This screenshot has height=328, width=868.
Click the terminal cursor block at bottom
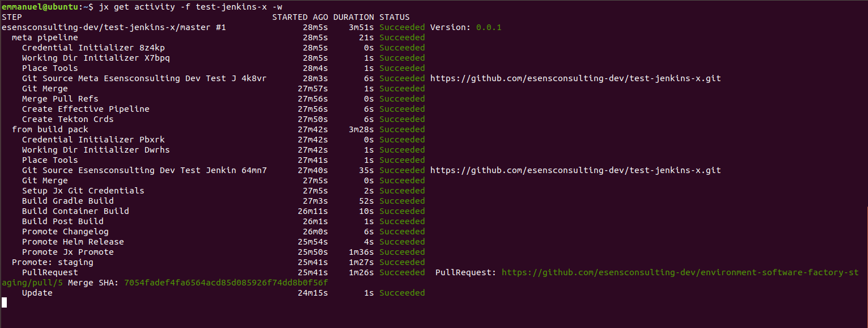pos(5,302)
